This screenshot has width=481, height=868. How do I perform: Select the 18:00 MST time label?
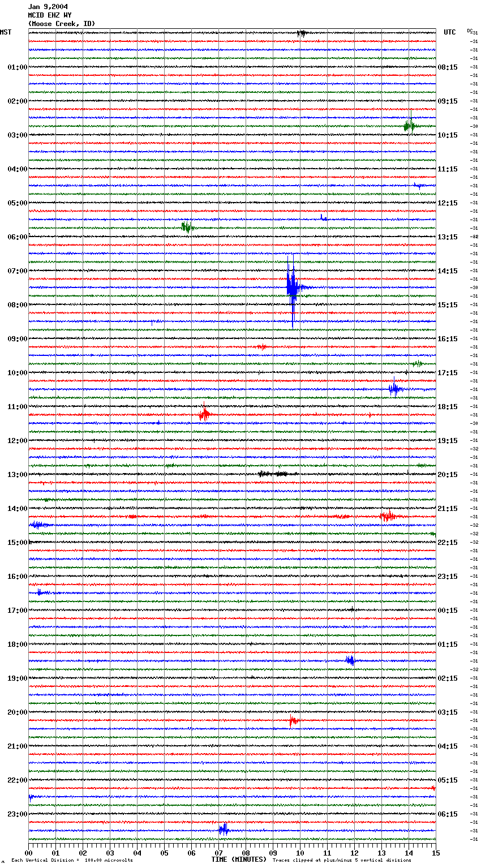pyautogui.click(x=18, y=644)
